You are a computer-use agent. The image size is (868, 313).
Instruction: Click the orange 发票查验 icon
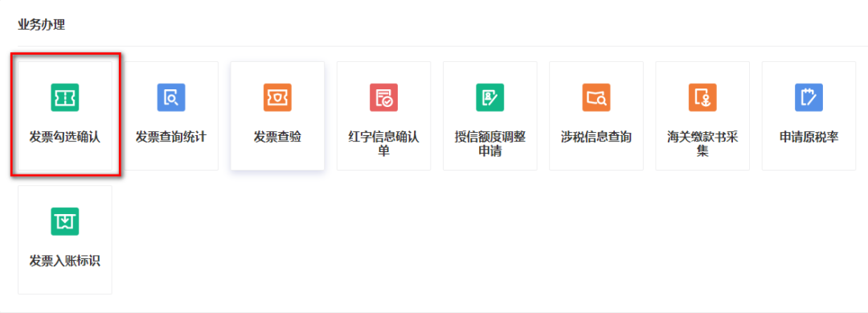click(x=277, y=97)
